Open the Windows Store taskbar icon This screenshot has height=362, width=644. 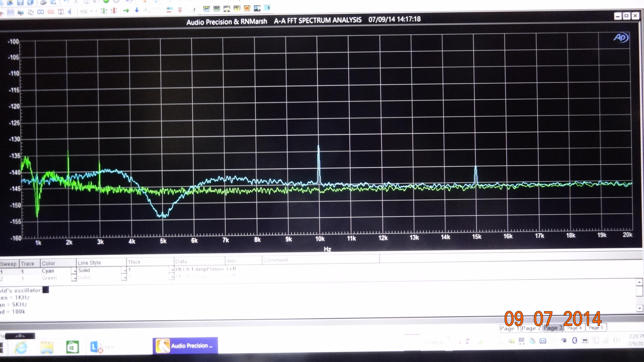click(x=73, y=347)
